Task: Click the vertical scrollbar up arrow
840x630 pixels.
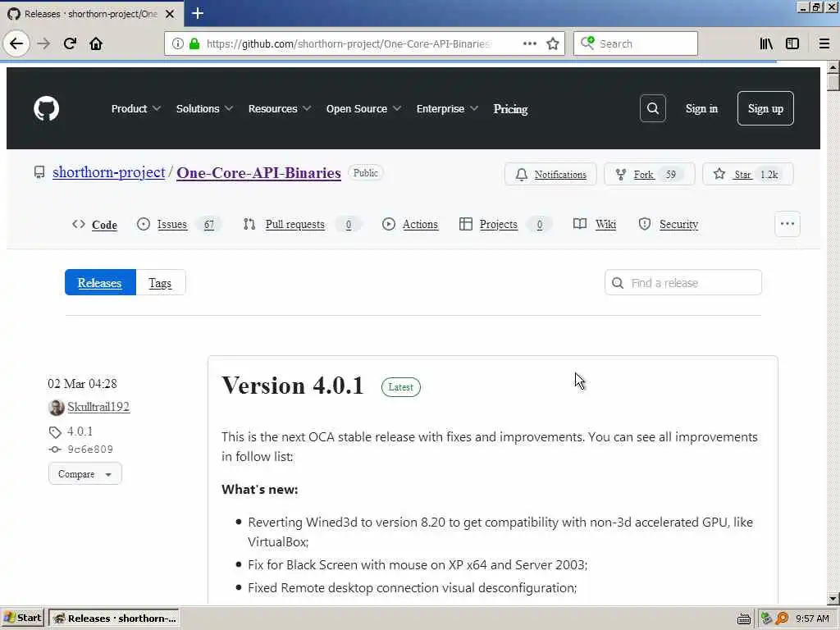Action: (x=833, y=67)
